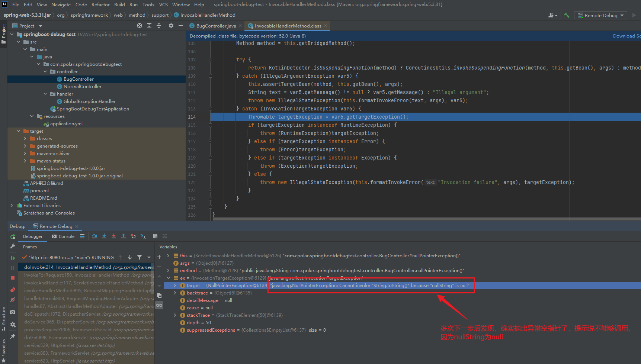Switch to the debug Console tab
Screen dimensions: 641x364
click(x=63, y=236)
